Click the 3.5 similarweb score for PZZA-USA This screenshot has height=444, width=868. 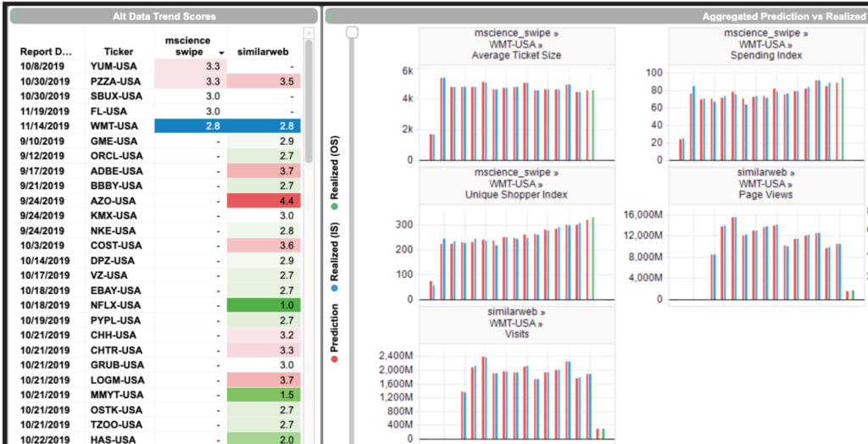(264, 81)
